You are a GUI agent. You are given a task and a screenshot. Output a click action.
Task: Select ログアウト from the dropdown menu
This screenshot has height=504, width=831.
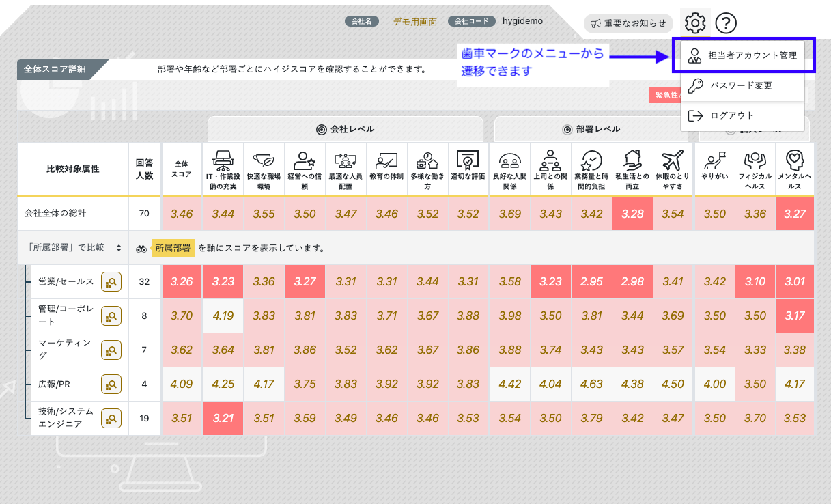click(x=743, y=115)
